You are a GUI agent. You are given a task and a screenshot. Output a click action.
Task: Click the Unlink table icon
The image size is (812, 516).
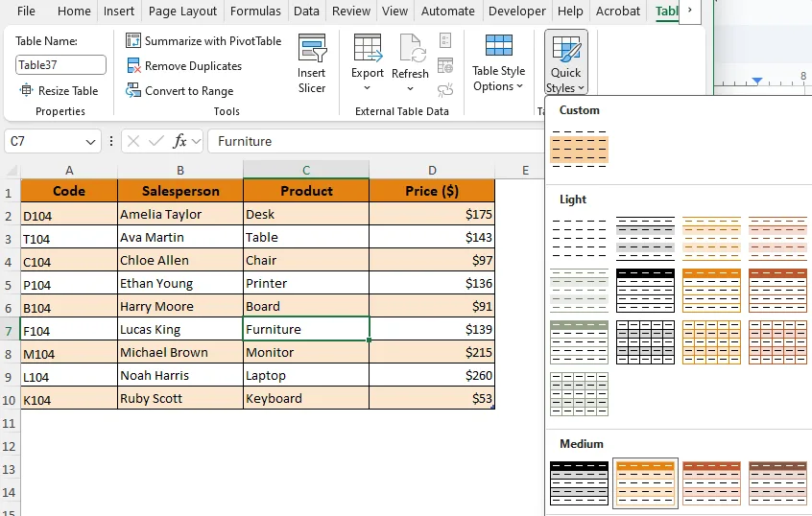coord(445,90)
